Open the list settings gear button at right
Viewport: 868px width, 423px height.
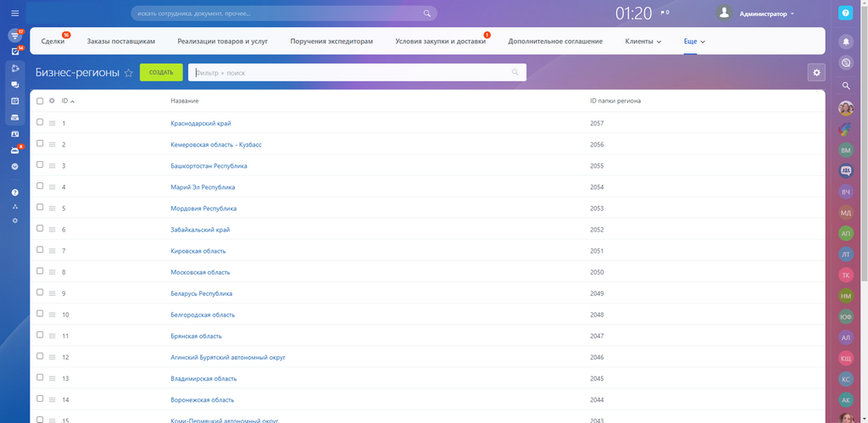click(x=816, y=72)
